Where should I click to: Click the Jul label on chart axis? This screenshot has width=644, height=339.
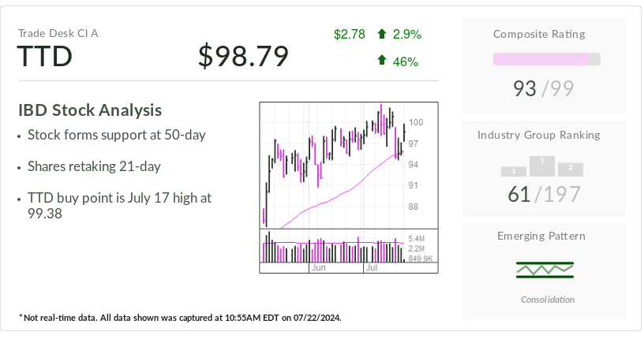371,268
